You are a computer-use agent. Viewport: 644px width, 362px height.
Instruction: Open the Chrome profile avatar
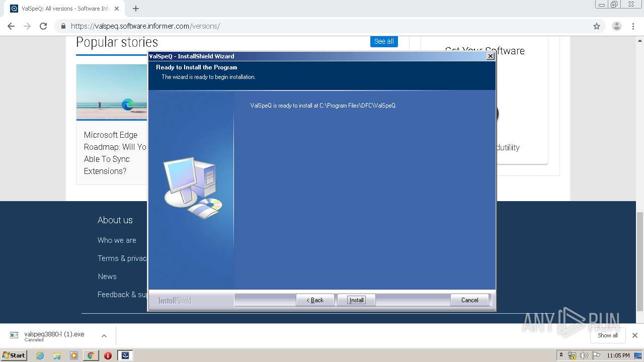pyautogui.click(x=616, y=26)
